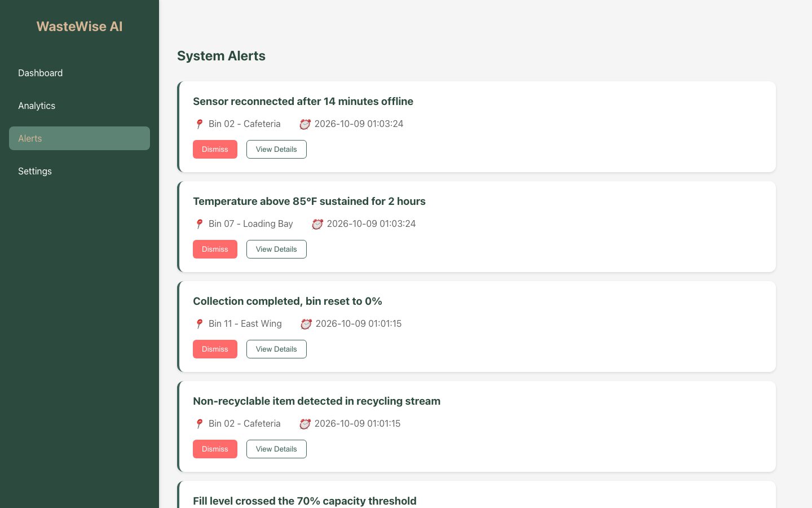Click the clock icon in the Temperature alert
This screenshot has height=508, width=812.
[317, 224]
